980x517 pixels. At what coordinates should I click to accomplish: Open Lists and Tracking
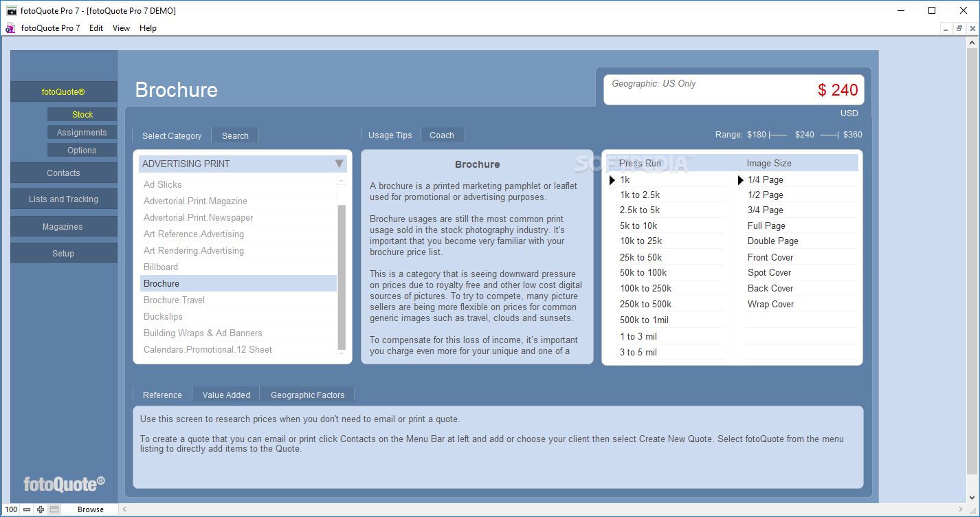(x=63, y=199)
